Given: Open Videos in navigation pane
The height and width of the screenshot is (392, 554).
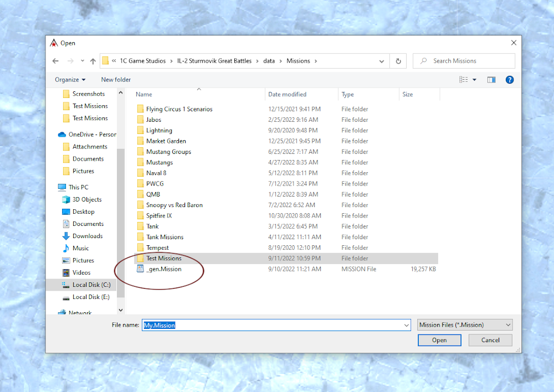Looking at the screenshot, I should 81,272.
